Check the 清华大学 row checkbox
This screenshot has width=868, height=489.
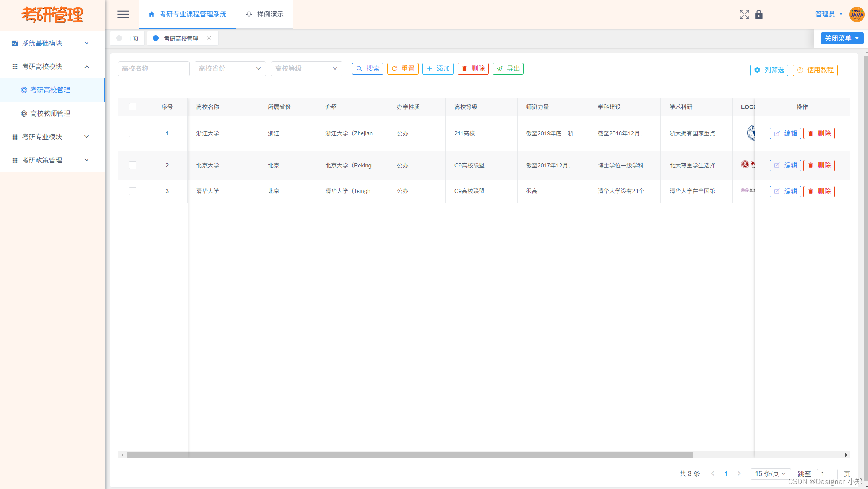click(x=133, y=191)
